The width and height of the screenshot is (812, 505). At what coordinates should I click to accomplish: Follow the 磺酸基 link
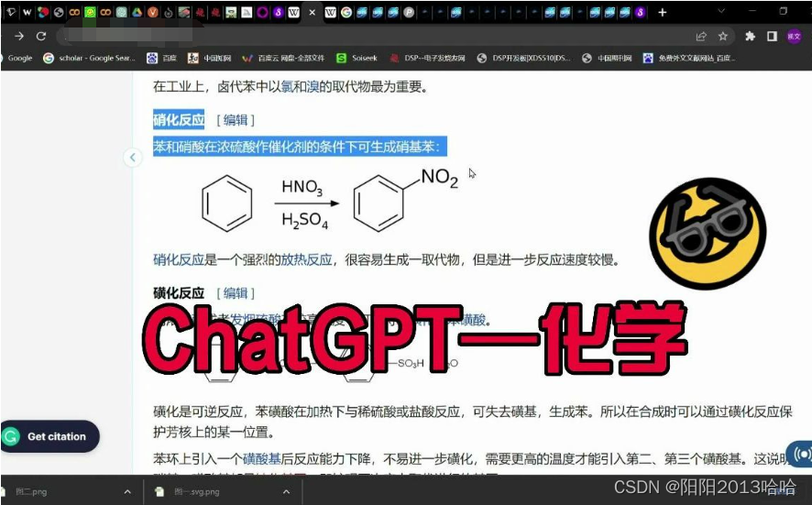(x=261, y=459)
